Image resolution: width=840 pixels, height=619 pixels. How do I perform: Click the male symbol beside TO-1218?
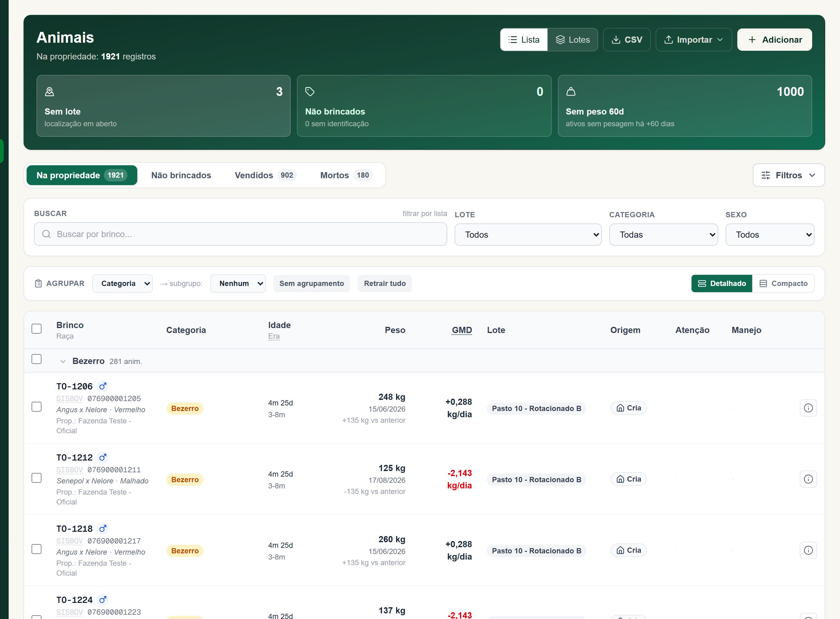[x=103, y=528]
